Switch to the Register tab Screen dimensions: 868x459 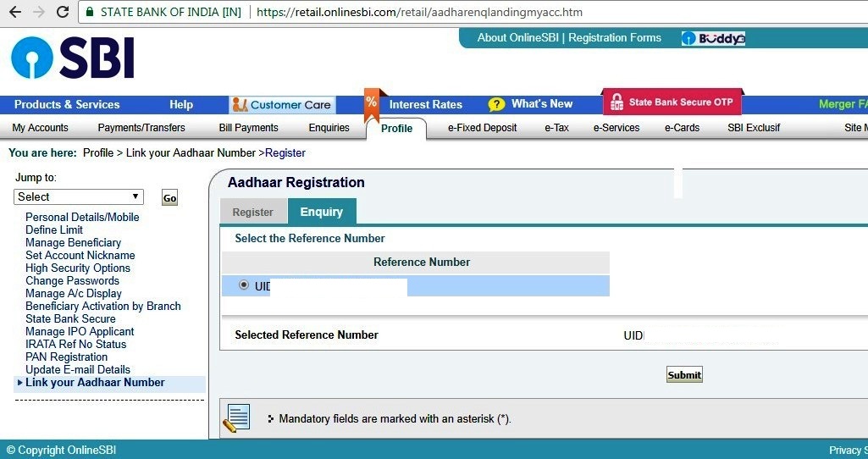(252, 212)
